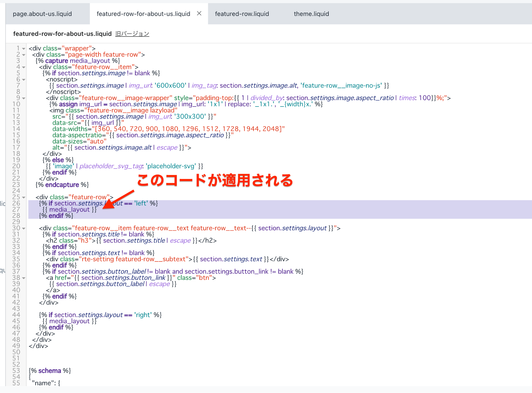
Task: Click the endcapture line of code
Action: pos(62,185)
